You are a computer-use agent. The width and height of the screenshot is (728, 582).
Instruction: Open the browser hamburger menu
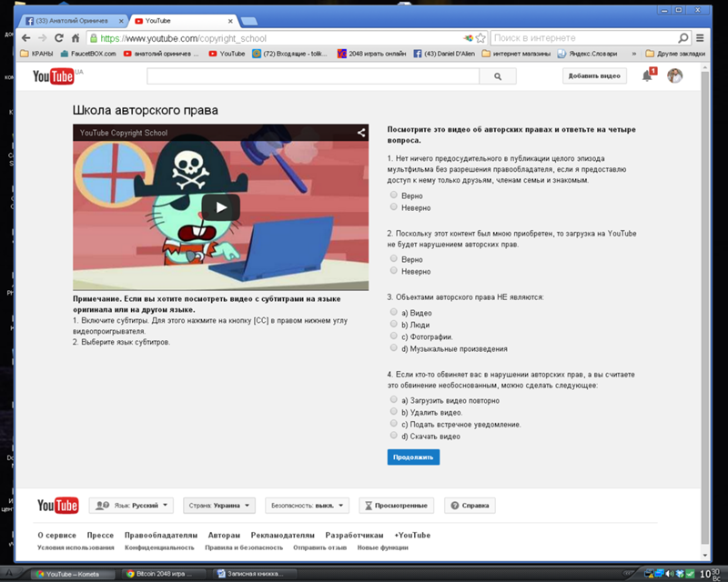[x=700, y=38]
